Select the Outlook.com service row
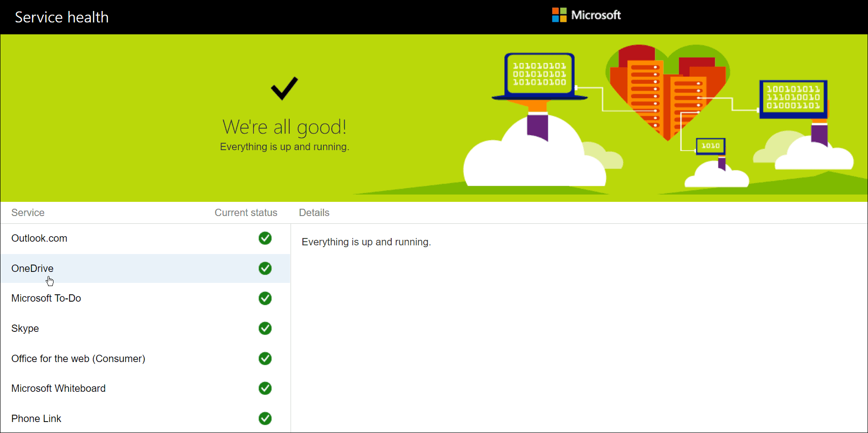This screenshot has width=868, height=433. coord(146,238)
